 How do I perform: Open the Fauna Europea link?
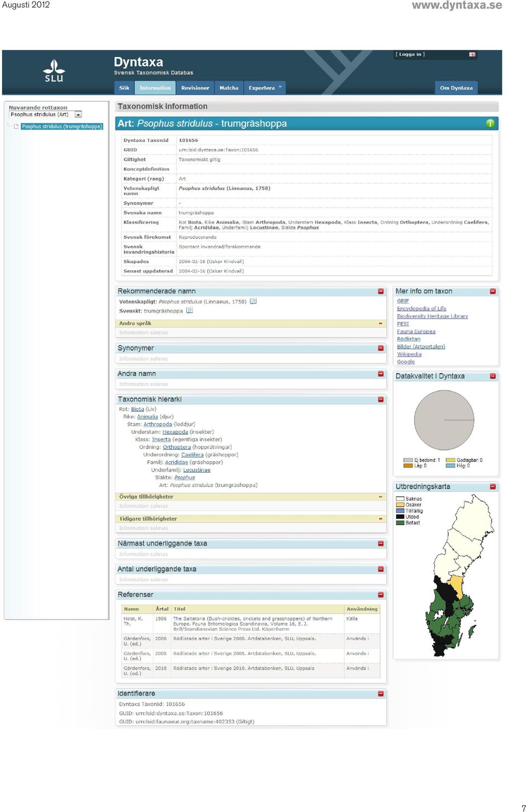tap(416, 332)
